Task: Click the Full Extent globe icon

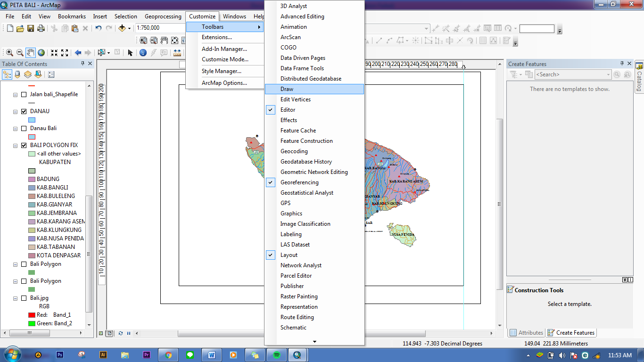Action: (41, 52)
